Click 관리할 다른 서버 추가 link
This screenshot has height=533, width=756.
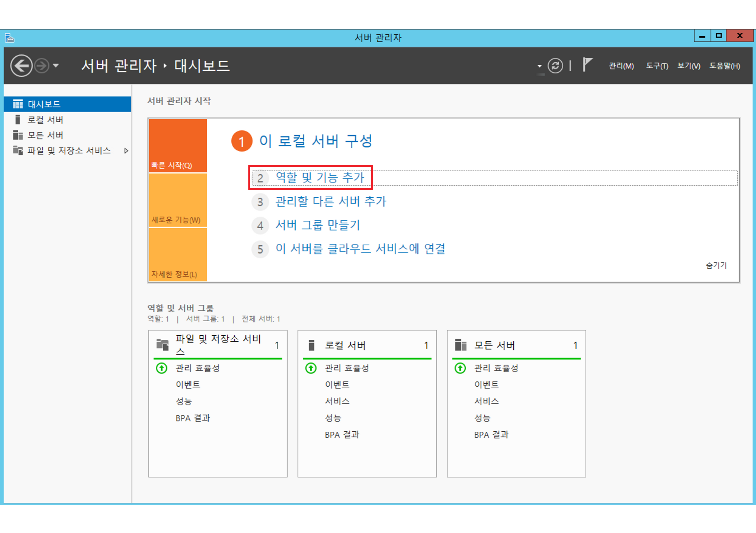(x=331, y=201)
